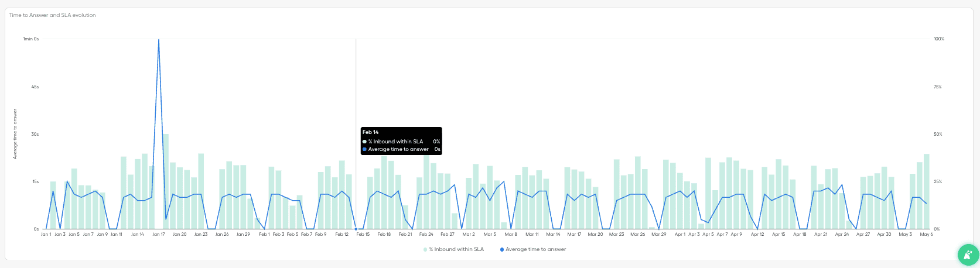Click the 'Average time to answer' row in the tooltip
Screen dimensions: 980x268
[x=401, y=149]
